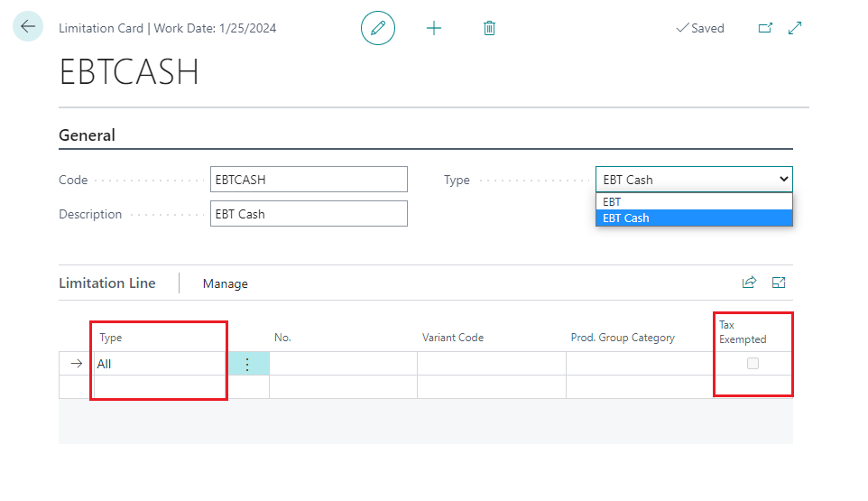Choose EBT Cash in dropdown list
The height and width of the screenshot is (501, 868).
tap(693, 218)
